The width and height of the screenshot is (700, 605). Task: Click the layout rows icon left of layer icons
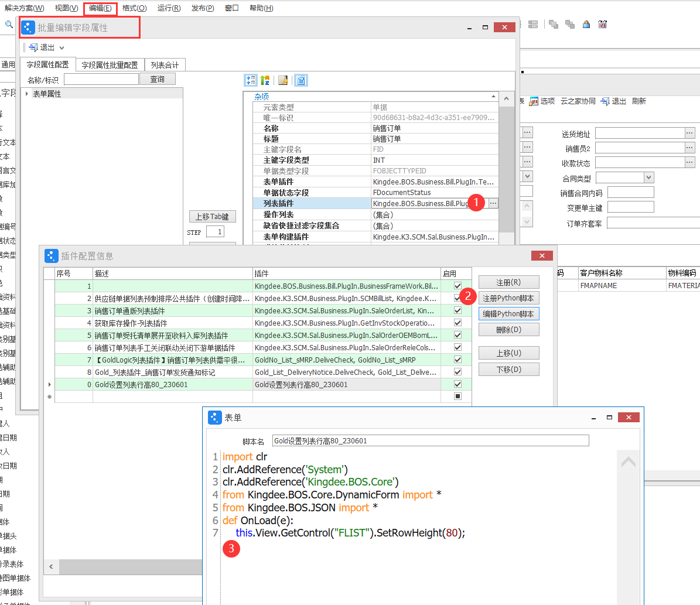[x=533, y=25]
